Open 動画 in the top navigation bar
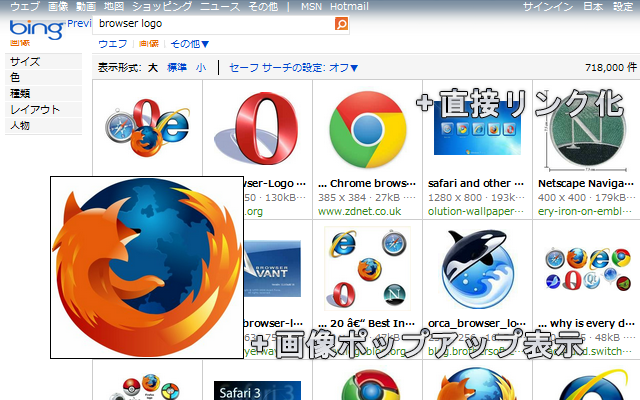This screenshot has width=640, height=400. click(86, 7)
